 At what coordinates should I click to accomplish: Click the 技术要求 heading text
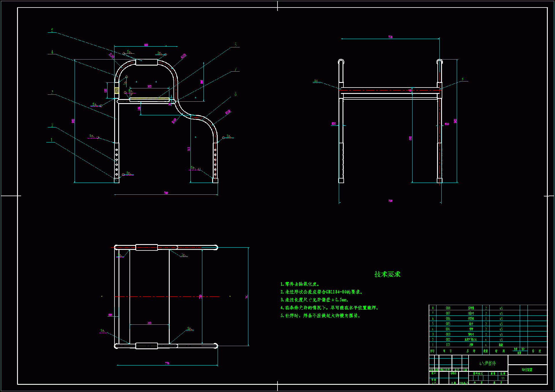pyautogui.click(x=387, y=274)
